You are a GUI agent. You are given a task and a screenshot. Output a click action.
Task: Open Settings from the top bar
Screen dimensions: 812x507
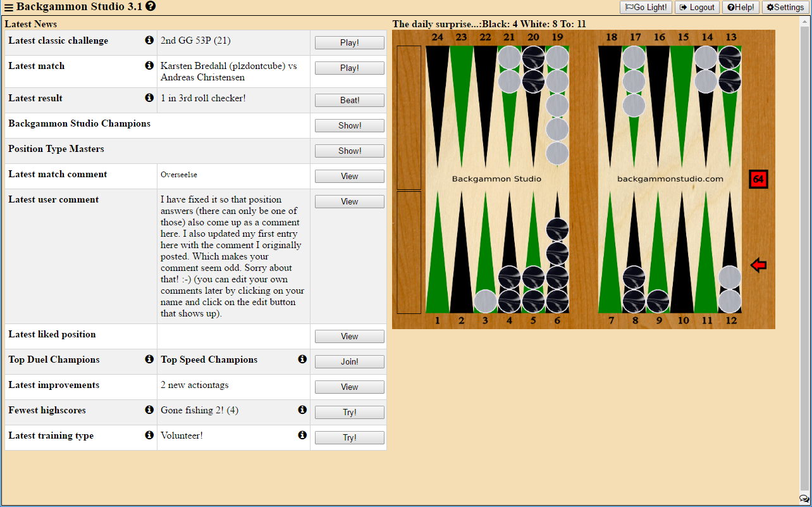click(x=785, y=8)
